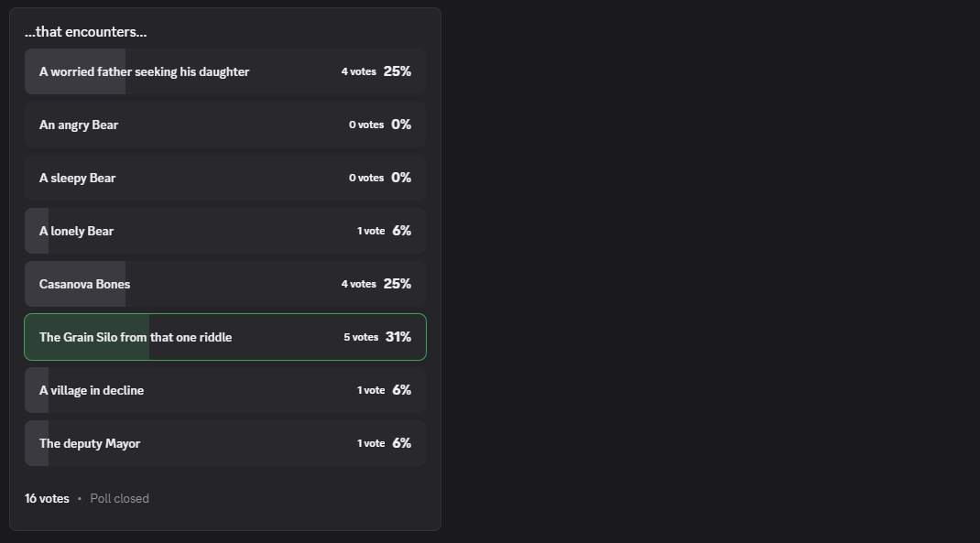Click the '...that encounters...' poll question title
The image size is (980, 543).
[x=85, y=32]
